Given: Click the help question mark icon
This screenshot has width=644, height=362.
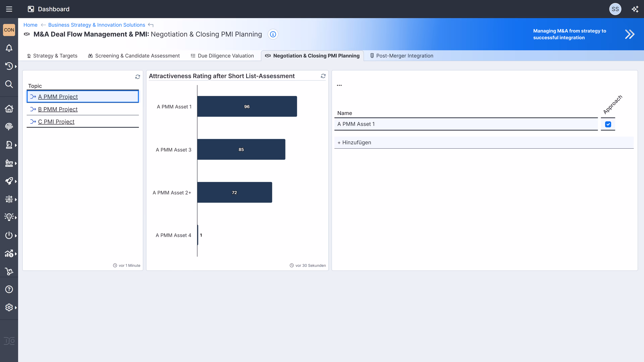Looking at the screenshot, I should pos(9,289).
